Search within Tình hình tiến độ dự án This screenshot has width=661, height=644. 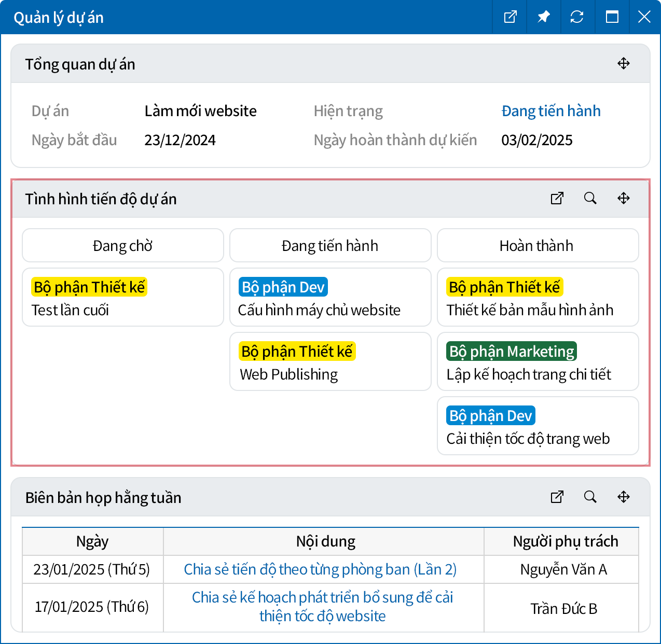tap(590, 199)
